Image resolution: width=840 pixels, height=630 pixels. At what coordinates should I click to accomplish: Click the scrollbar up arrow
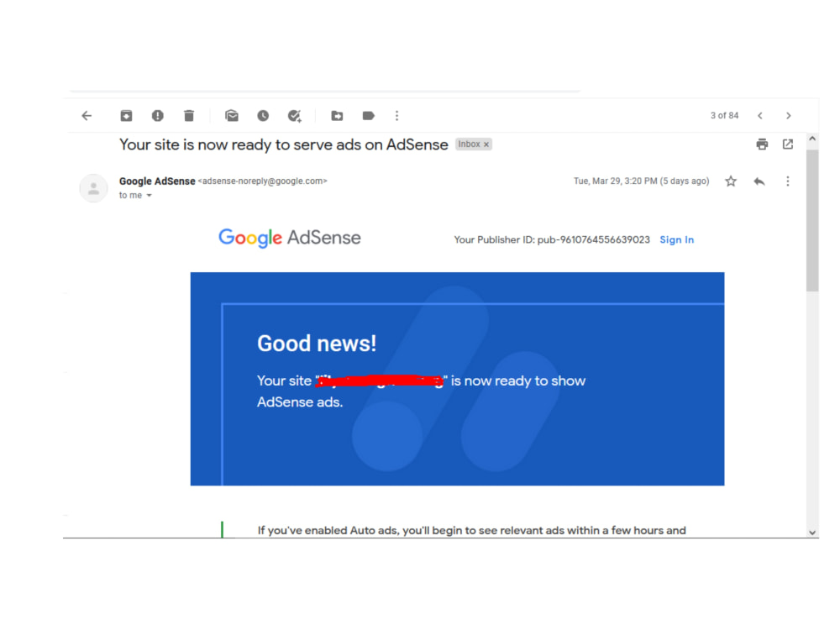click(812, 139)
